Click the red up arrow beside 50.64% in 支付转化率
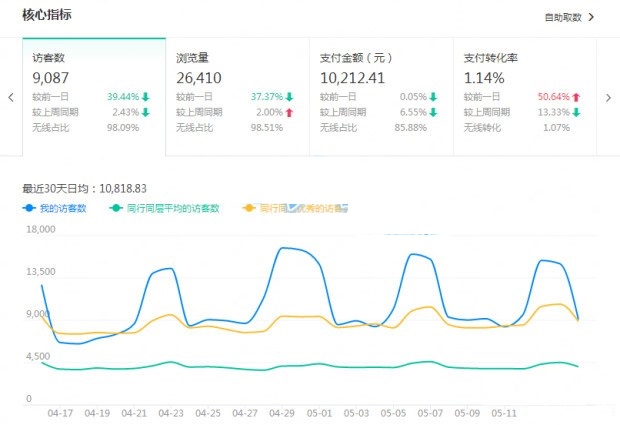The image size is (620, 425). point(577,97)
